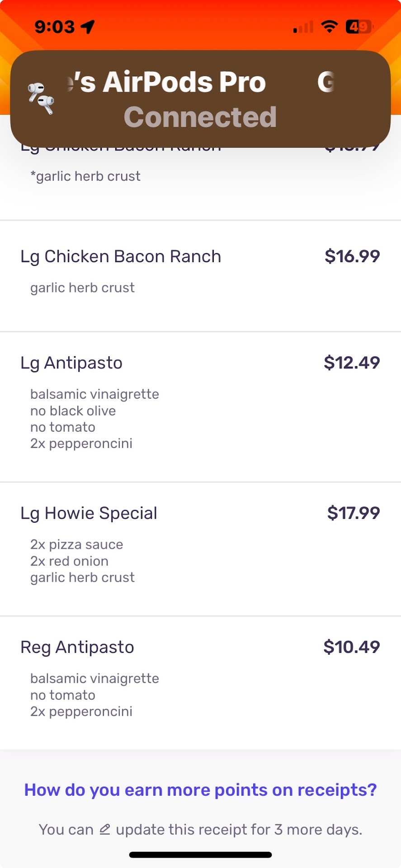This screenshot has height=868, width=401.
Task: Select the Lg Howie Special item
Action: point(89,513)
